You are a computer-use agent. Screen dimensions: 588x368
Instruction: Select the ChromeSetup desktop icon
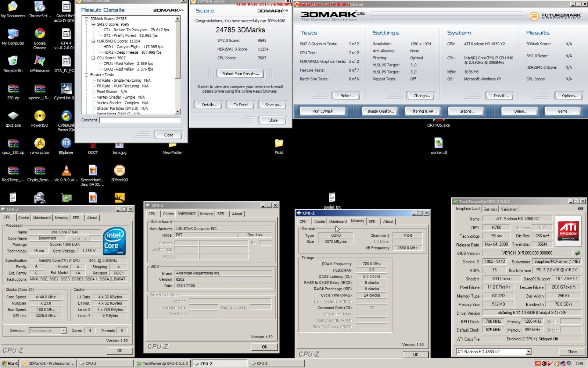[x=40, y=9]
